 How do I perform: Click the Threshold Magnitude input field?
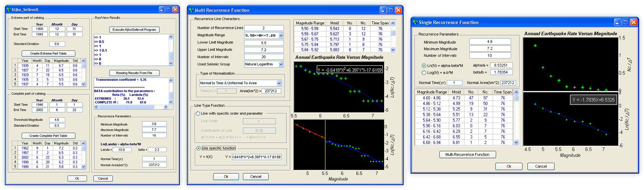pyautogui.click(x=57, y=120)
